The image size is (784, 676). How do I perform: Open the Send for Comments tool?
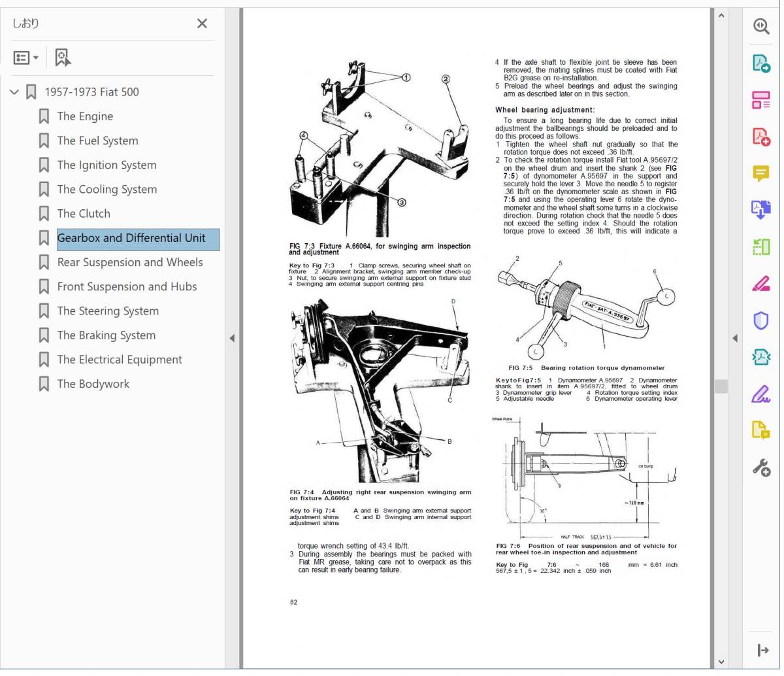(x=761, y=430)
